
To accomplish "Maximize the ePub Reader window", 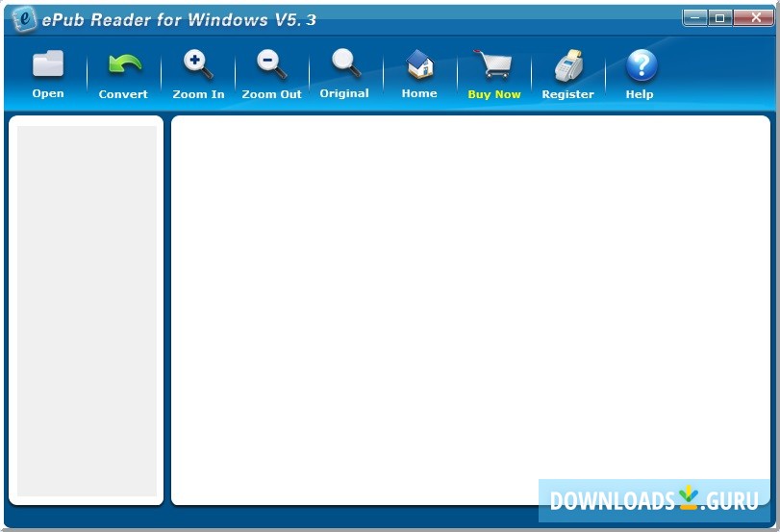I will (x=719, y=18).
